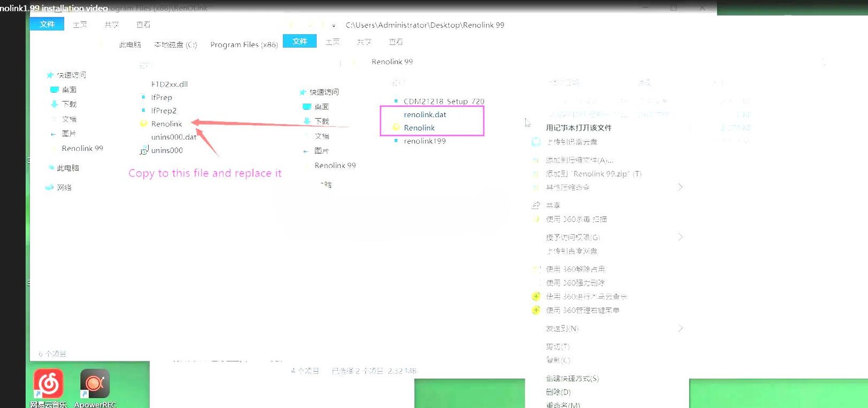This screenshot has width=868, height=408.
Task: Switch to the 主页 tab in the Program Files window
Action: (x=80, y=24)
